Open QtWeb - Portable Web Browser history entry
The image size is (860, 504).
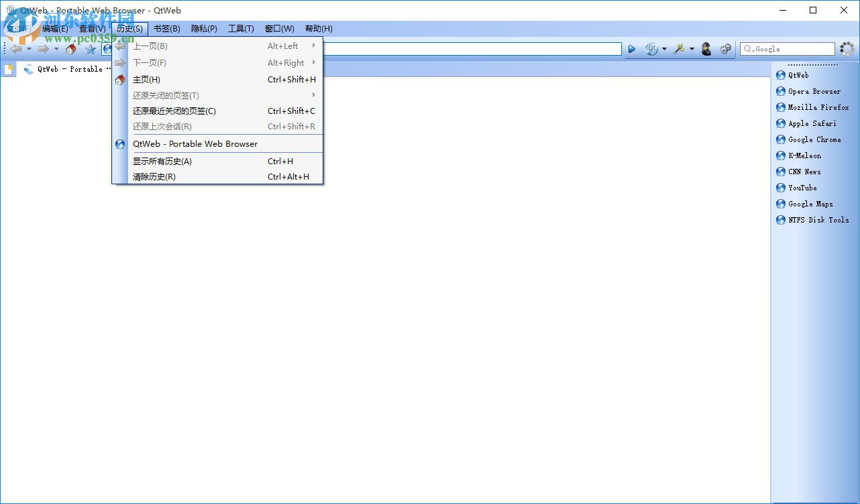(x=217, y=144)
